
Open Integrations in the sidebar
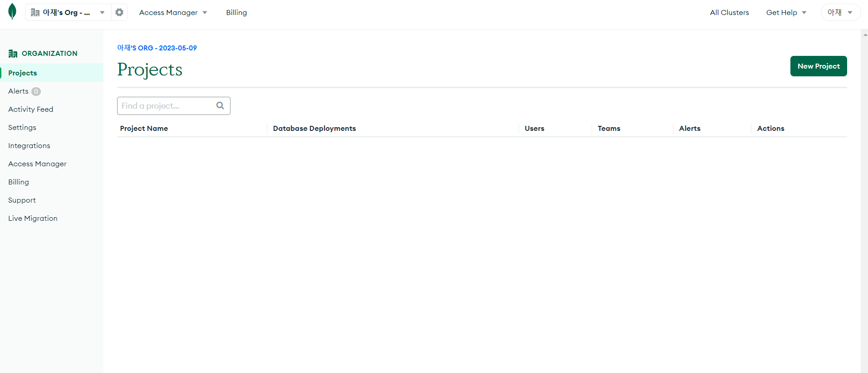point(29,145)
